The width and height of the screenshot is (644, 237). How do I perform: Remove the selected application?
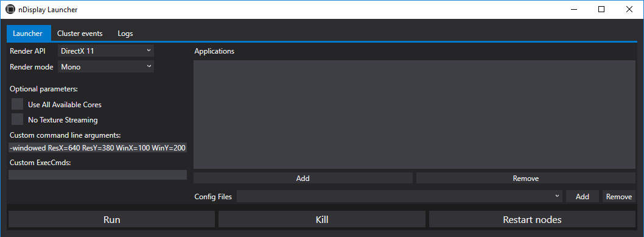click(526, 179)
